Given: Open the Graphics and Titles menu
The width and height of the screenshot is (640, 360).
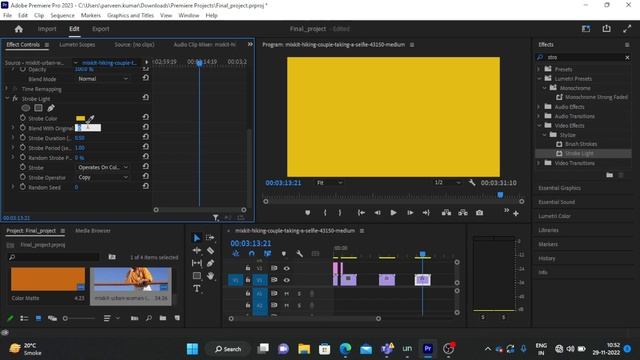Looking at the screenshot, I should 130,15.
